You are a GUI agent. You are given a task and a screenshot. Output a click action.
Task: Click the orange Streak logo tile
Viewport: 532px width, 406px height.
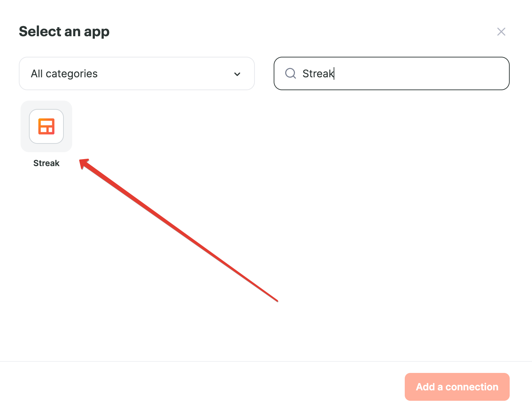[46, 126]
